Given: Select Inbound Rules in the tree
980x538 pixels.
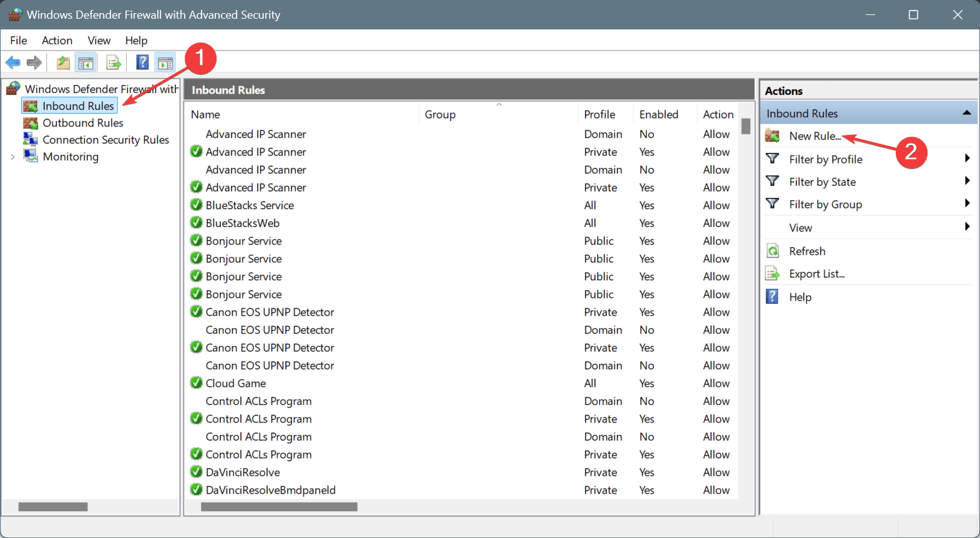Looking at the screenshot, I should click(78, 106).
